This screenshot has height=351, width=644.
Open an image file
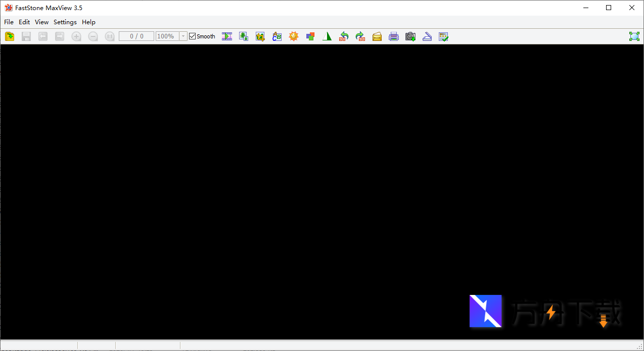pos(9,36)
